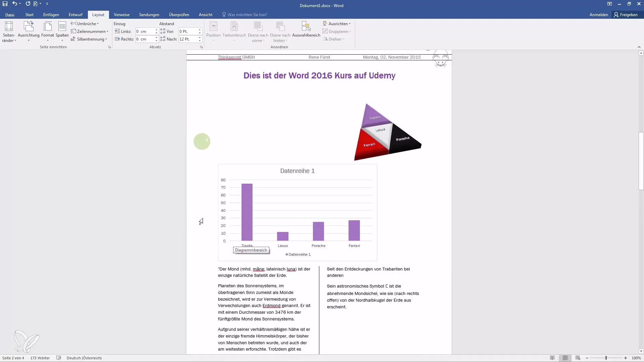Screen dimensions: 644x362
Task: Click the scroll up arrow
Action: pyautogui.click(x=641, y=53)
